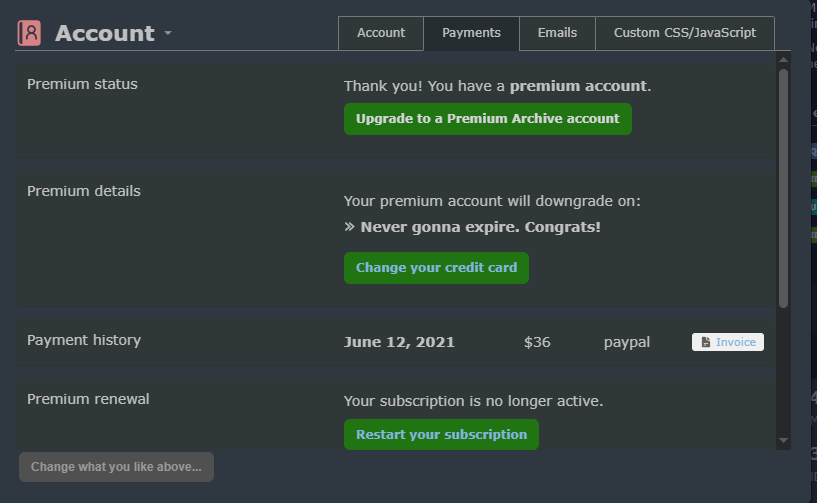This screenshot has height=503, width=817.
Task: Click the 'Change what you like above...' button
Action: pos(116,467)
